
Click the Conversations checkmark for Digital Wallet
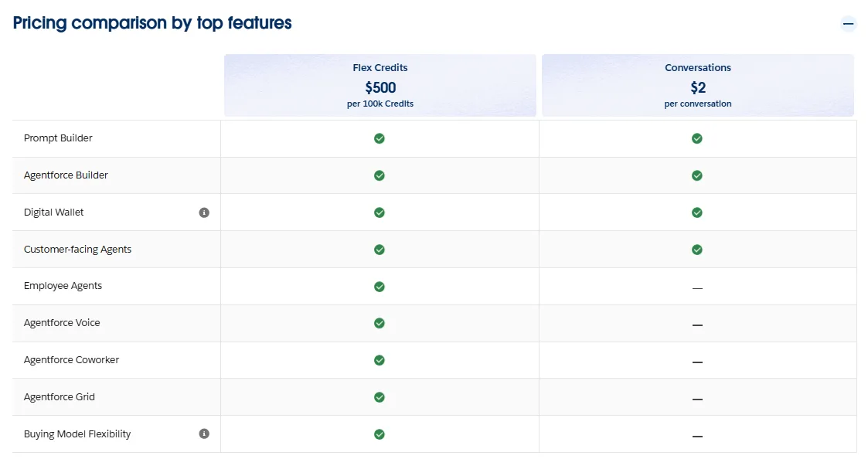point(697,212)
